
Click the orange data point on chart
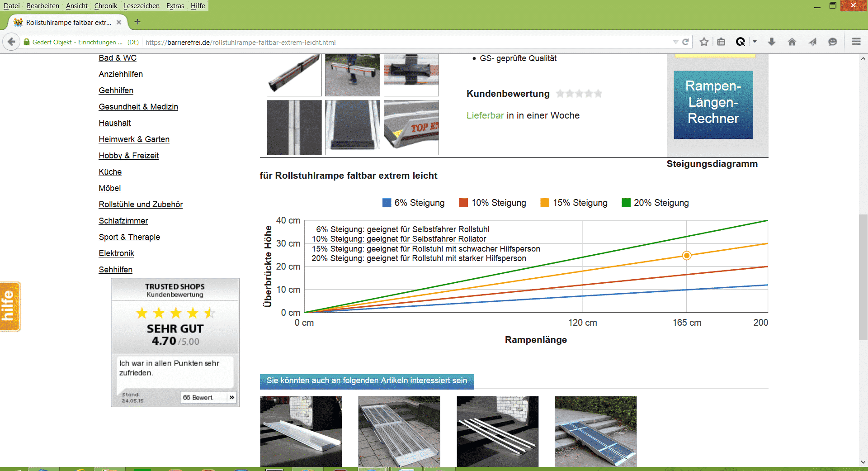(x=687, y=256)
